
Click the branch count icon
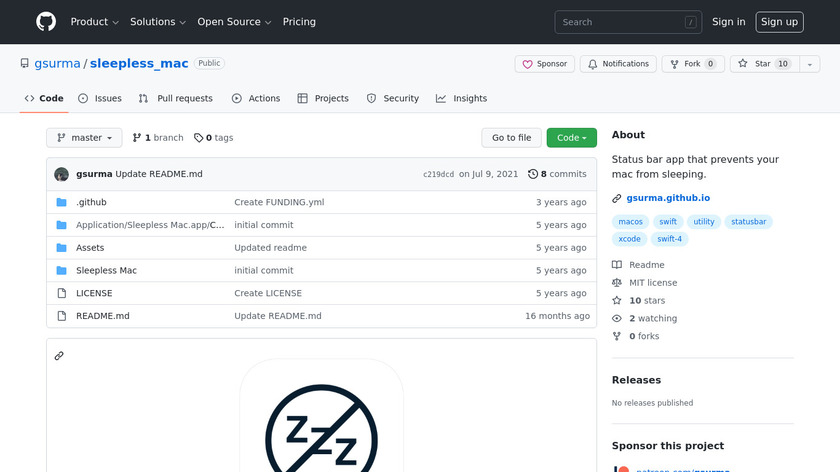tap(137, 138)
